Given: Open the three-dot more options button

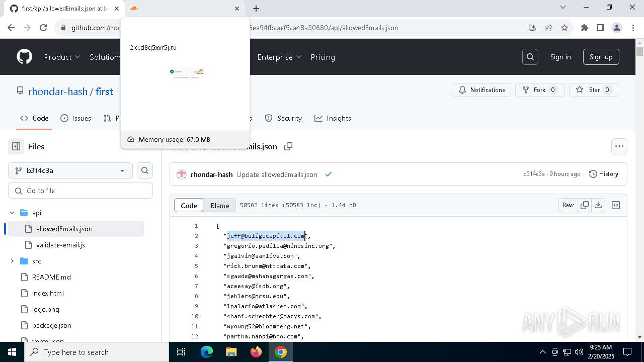Looking at the screenshot, I should [x=619, y=146].
